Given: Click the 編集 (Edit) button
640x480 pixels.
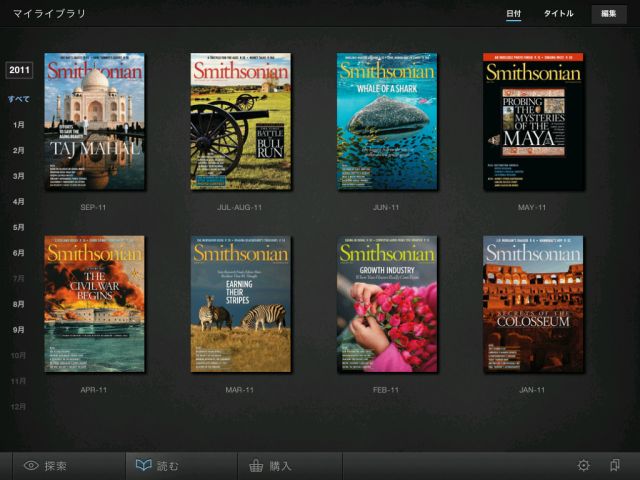Looking at the screenshot, I should click(x=609, y=13).
